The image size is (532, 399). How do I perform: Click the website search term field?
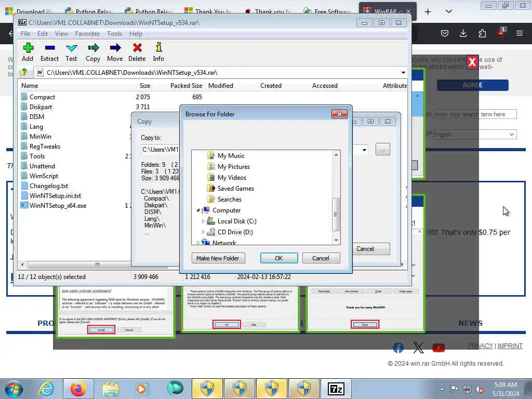coord(475,114)
